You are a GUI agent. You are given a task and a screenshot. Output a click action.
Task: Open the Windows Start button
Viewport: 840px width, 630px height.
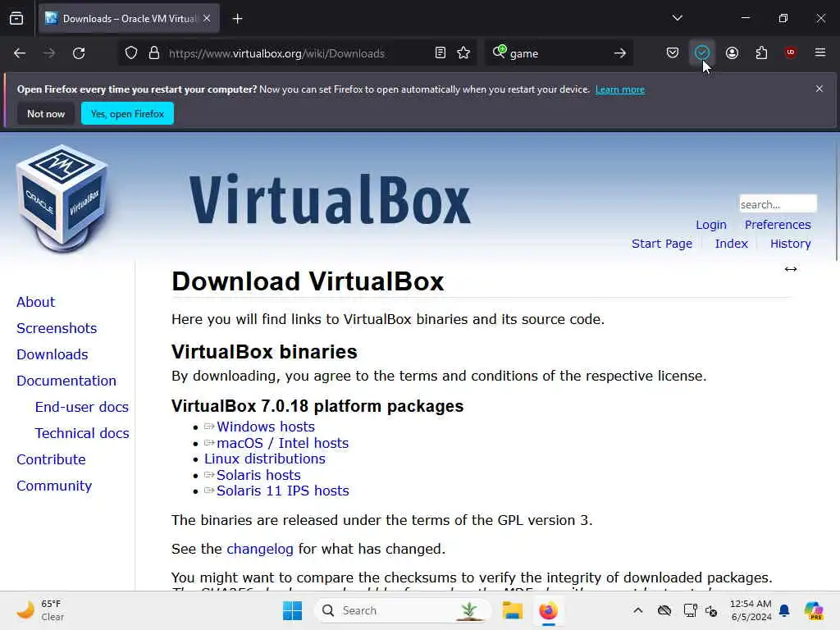coord(293,610)
